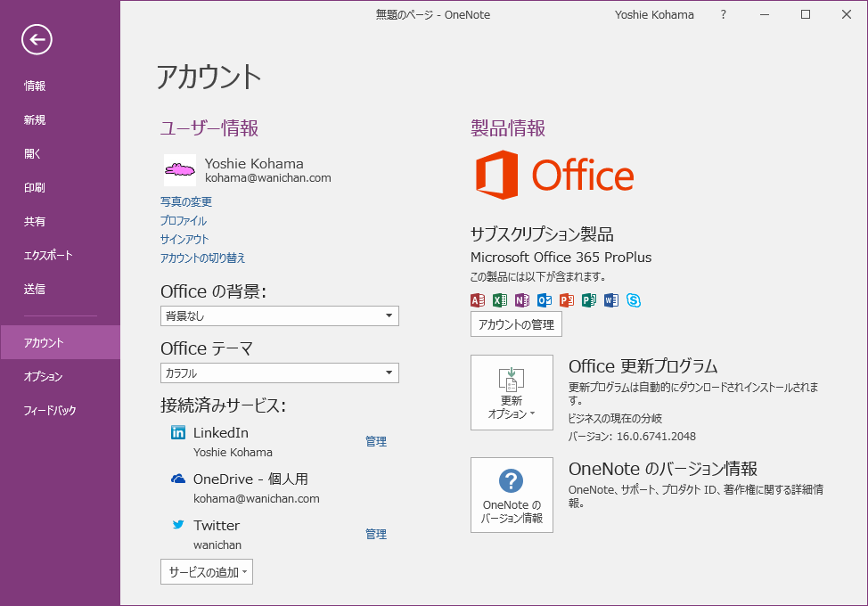
Task: Click the アカウントの管理 button
Action: click(516, 324)
